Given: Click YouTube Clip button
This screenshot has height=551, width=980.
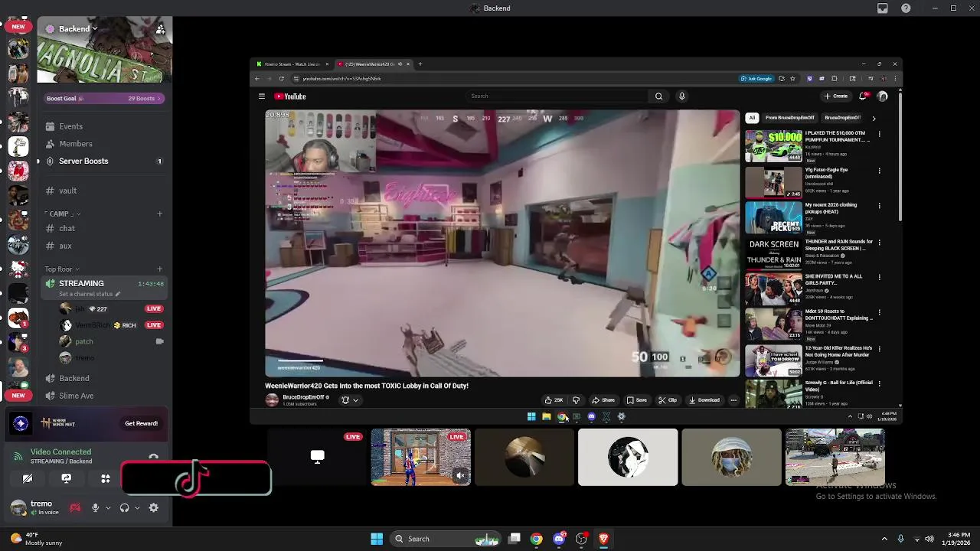Looking at the screenshot, I should [x=668, y=399].
